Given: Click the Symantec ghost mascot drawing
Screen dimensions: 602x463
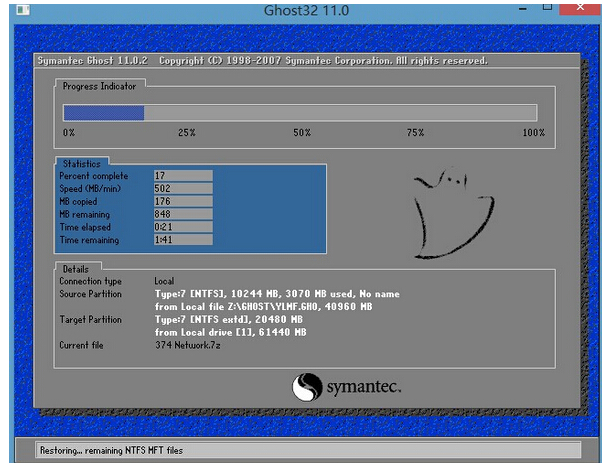Looking at the screenshot, I should pos(452,206).
